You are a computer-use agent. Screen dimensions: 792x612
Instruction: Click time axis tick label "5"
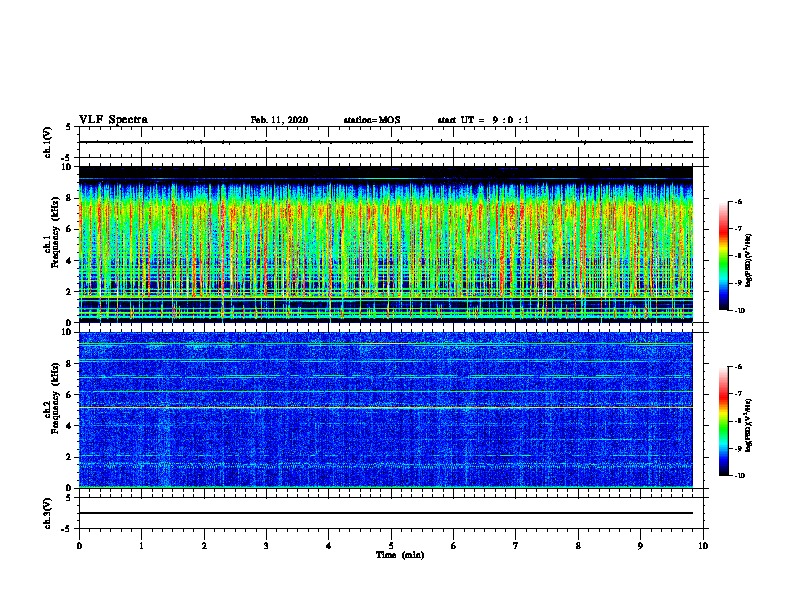[x=391, y=546]
